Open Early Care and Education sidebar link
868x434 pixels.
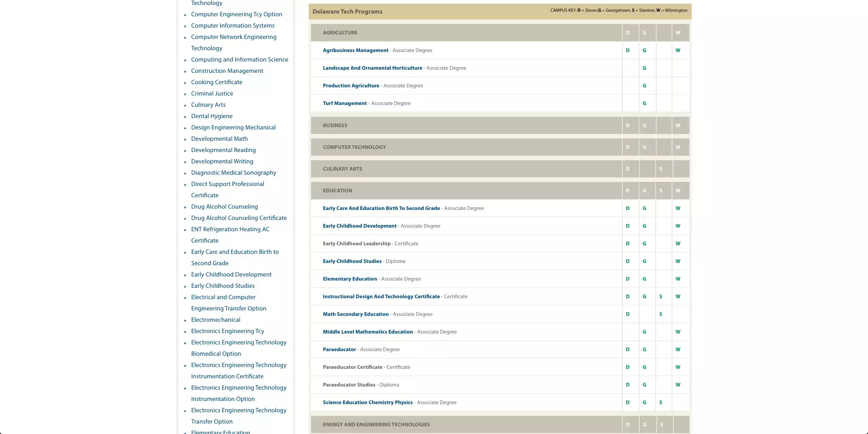coord(235,258)
